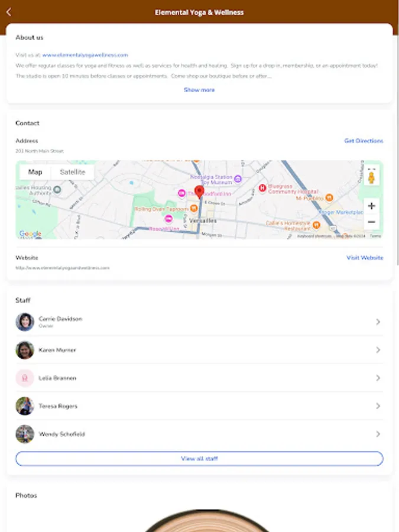This screenshot has height=532, width=399.
Task: Expand Wendy Schofield row chevron
Action: tap(378, 434)
